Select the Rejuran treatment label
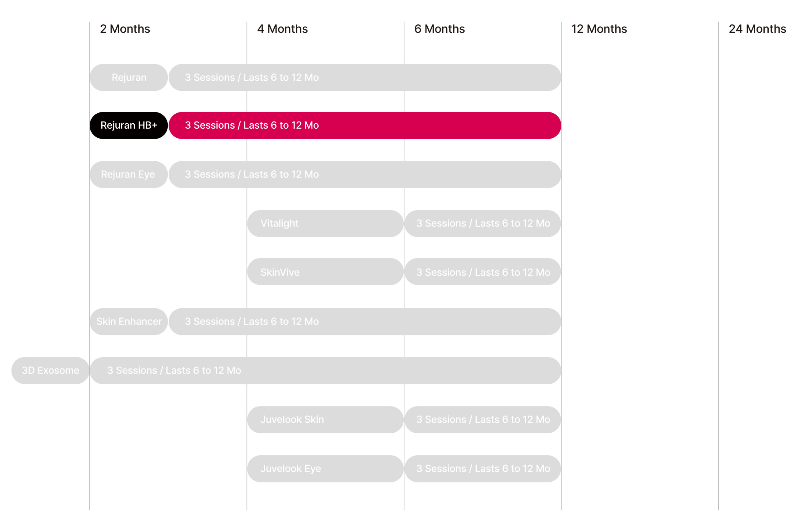Viewport: 798px width, 532px height. click(129, 77)
